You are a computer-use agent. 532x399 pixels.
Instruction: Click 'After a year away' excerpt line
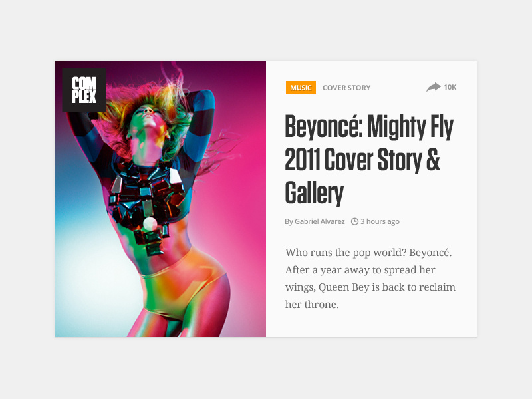327,270
